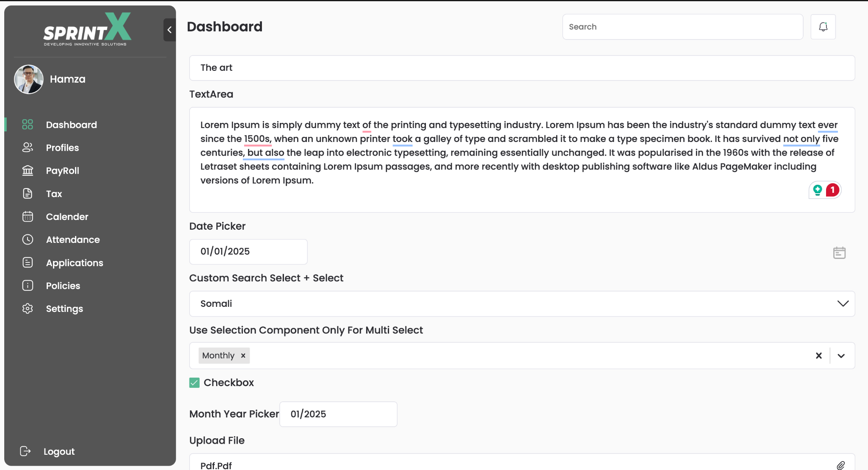Open the Month Year Picker field

click(338, 414)
